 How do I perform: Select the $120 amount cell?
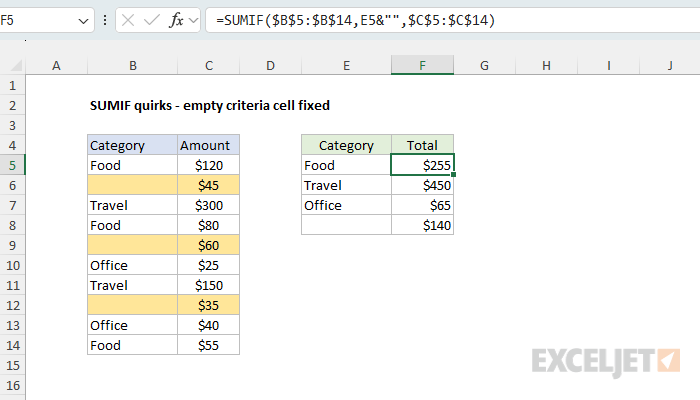coord(208,165)
